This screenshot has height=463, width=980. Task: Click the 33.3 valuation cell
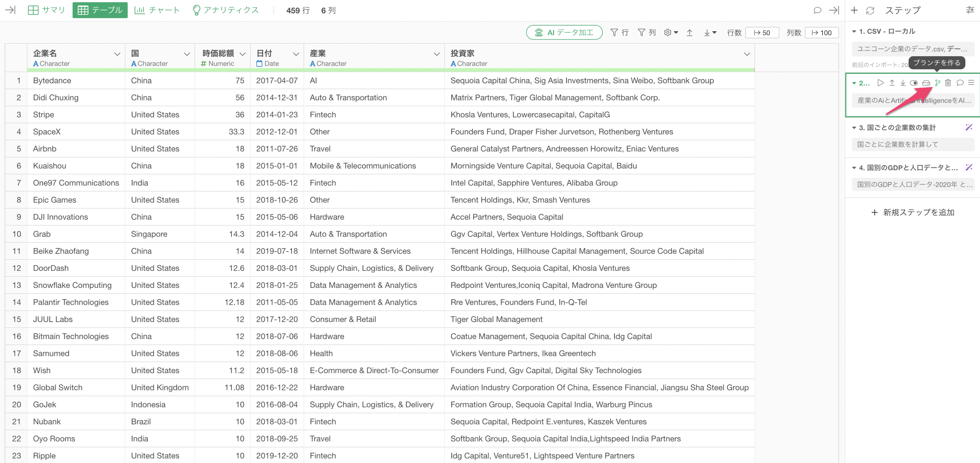(223, 132)
